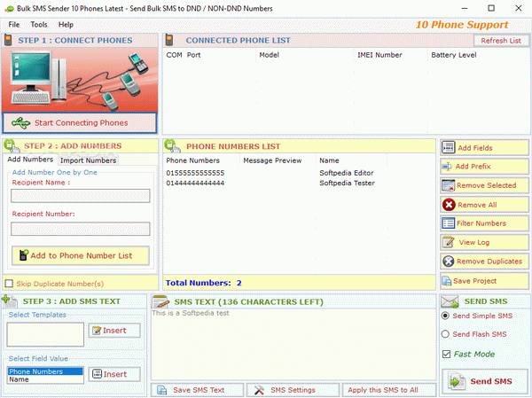The width and height of the screenshot is (532, 398).
Task: Click the Remove Selected icon
Action: click(x=448, y=185)
